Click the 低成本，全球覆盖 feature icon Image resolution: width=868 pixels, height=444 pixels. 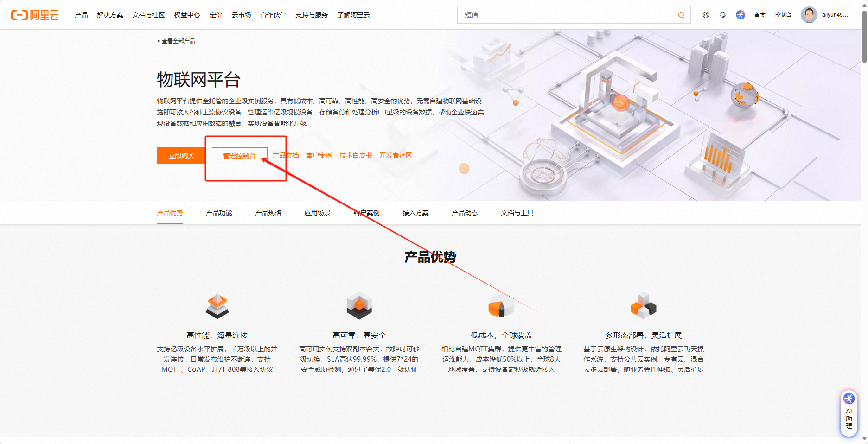[x=501, y=306]
